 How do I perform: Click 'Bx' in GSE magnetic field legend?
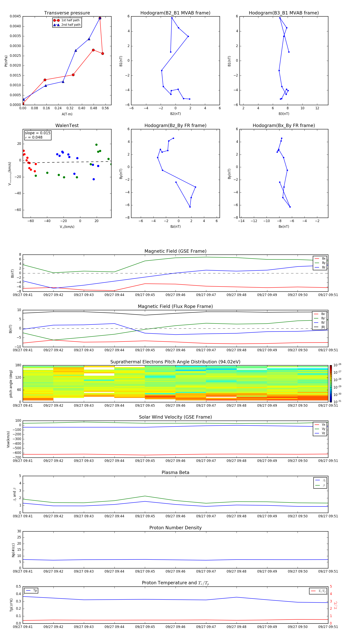coord(320,259)
